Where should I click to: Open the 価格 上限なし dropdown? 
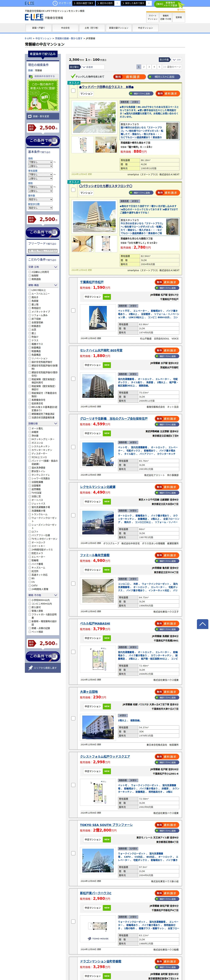40,166
